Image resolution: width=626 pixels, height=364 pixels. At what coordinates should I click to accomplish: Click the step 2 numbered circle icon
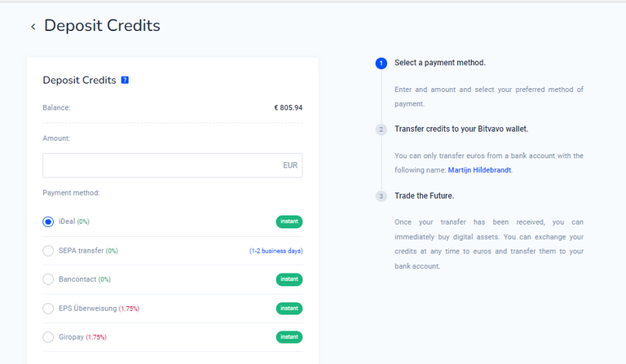point(381,129)
